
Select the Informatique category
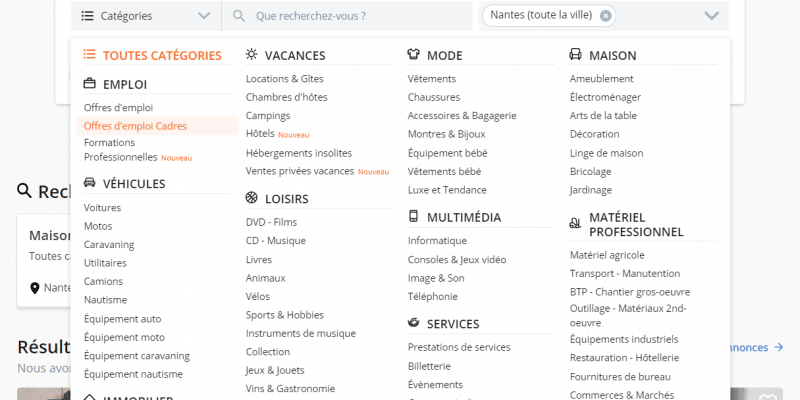pos(437,240)
